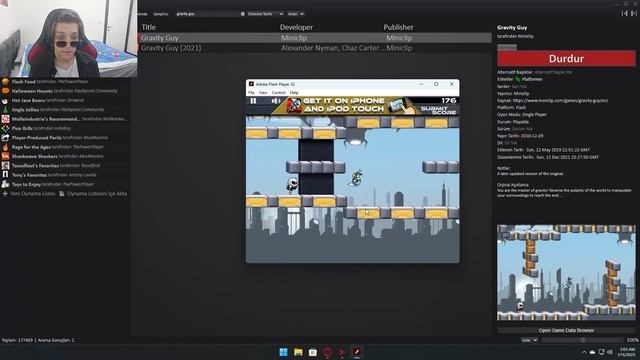Open the Halloween Haunts playlist
Screen dimensions: 640x360
click(65, 91)
